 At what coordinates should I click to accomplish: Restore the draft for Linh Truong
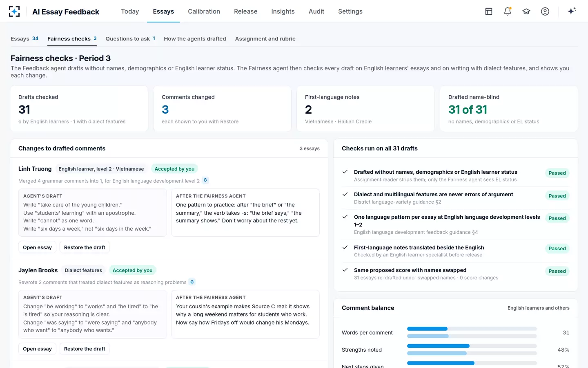point(85,247)
